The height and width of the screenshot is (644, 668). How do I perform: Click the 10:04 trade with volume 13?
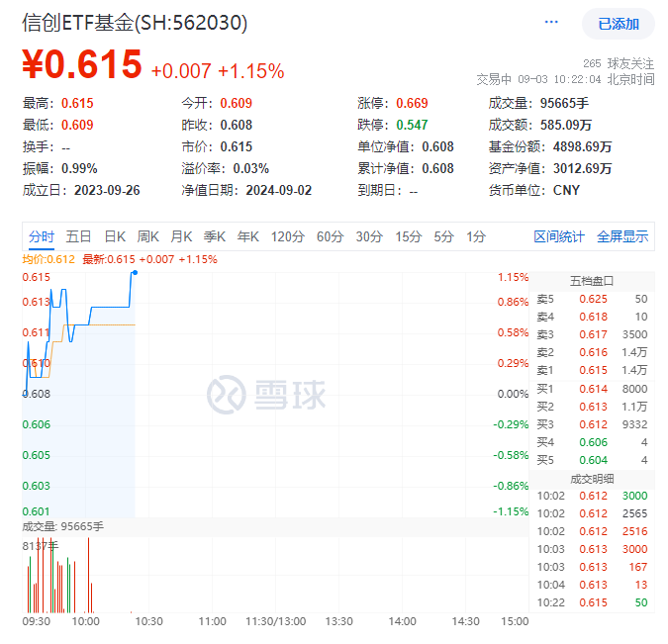pos(592,585)
